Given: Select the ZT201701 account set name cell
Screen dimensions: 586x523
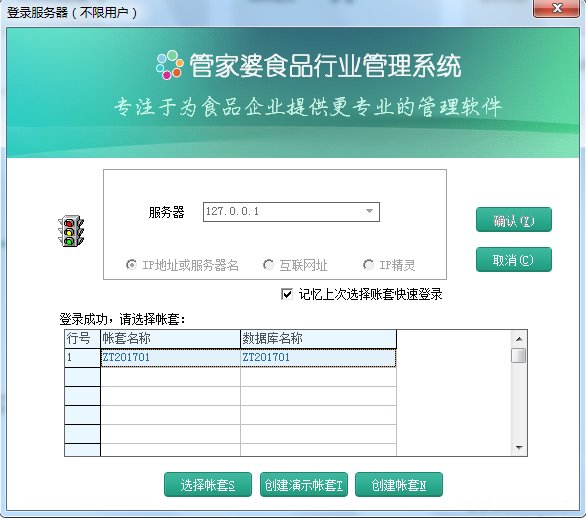Looking at the screenshot, I should tap(170, 357).
